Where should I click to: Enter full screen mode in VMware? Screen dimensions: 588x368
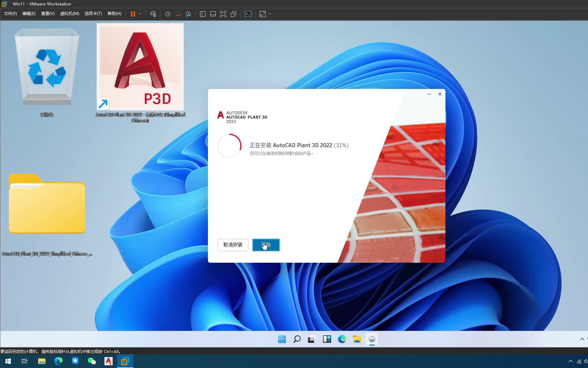coord(223,14)
